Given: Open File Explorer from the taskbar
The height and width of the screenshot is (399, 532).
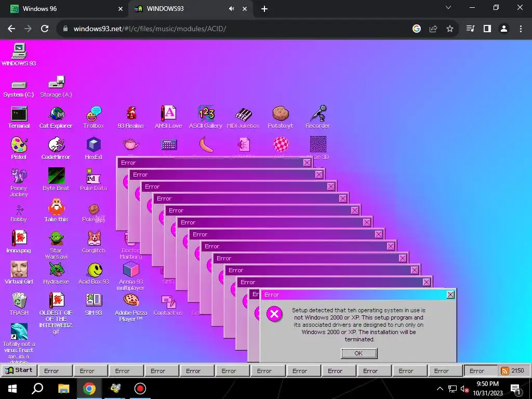Looking at the screenshot, I should click(63, 389).
